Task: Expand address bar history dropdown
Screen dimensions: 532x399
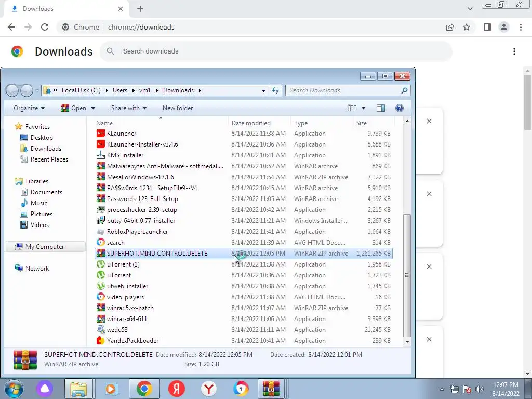Action: (263, 90)
